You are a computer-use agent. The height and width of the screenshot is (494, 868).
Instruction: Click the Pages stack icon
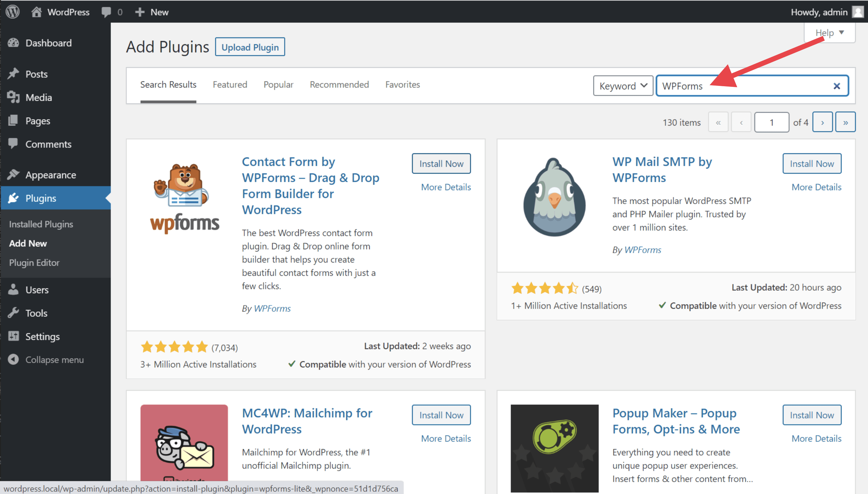pos(13,120)
